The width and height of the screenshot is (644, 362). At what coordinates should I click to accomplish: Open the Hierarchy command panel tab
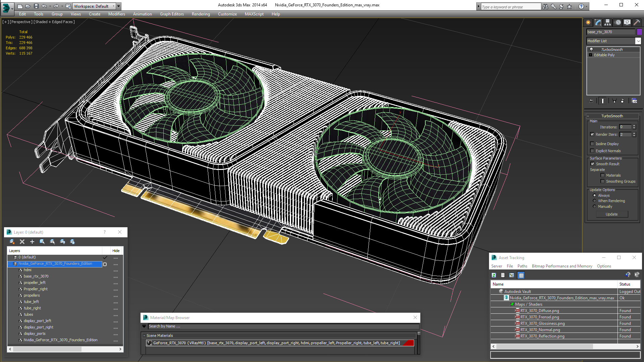pyautogui.click(x=608, y=22)
